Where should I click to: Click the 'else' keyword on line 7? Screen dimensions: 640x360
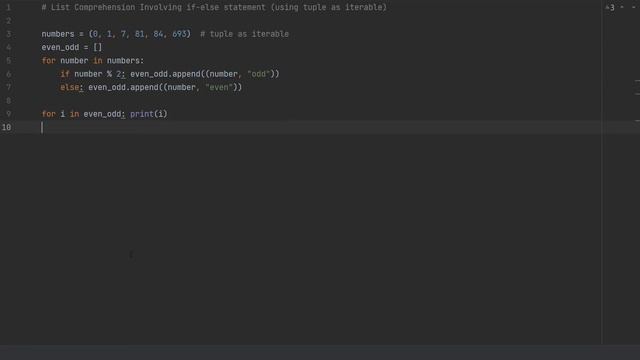point(69,87)
